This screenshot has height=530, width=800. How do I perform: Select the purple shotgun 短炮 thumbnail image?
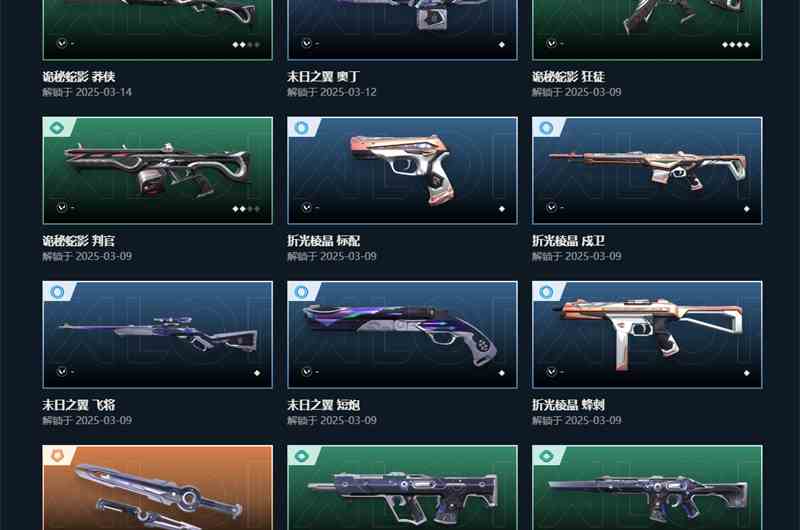pyautogui.click(x=403, y=335)
